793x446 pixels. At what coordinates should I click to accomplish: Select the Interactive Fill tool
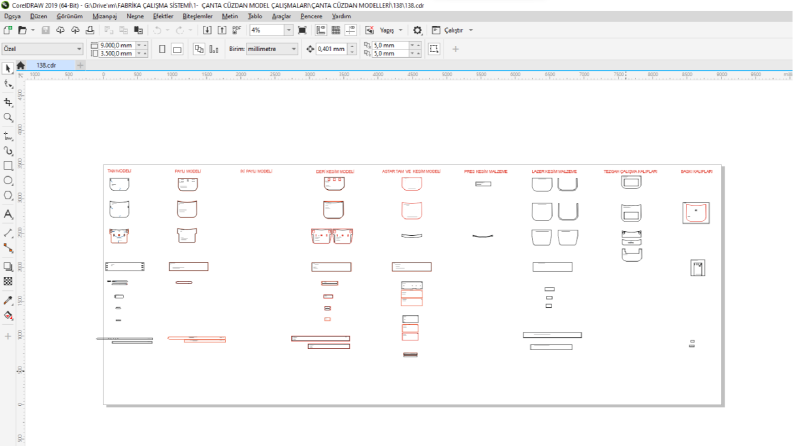pos(8,316)
